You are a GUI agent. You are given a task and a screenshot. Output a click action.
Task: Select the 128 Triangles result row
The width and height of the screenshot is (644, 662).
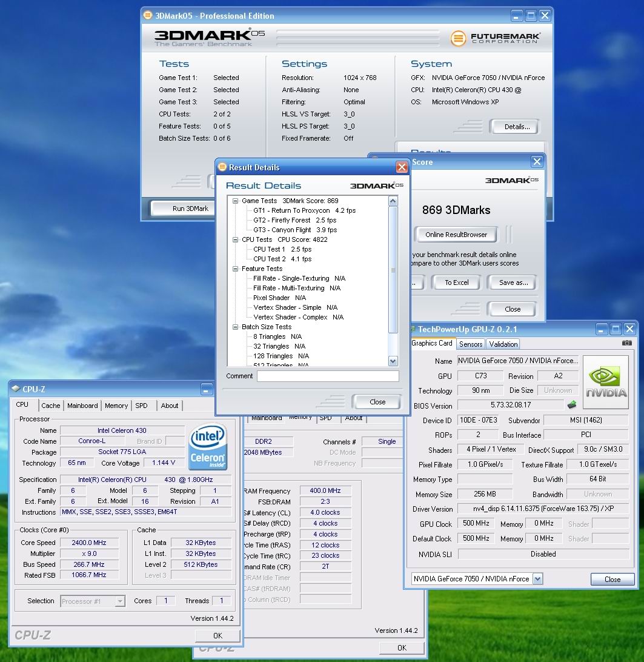[281, 356]
